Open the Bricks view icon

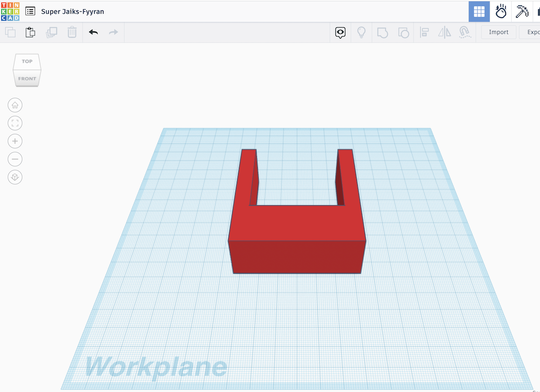pyautogui.click(x=539, y=12)
